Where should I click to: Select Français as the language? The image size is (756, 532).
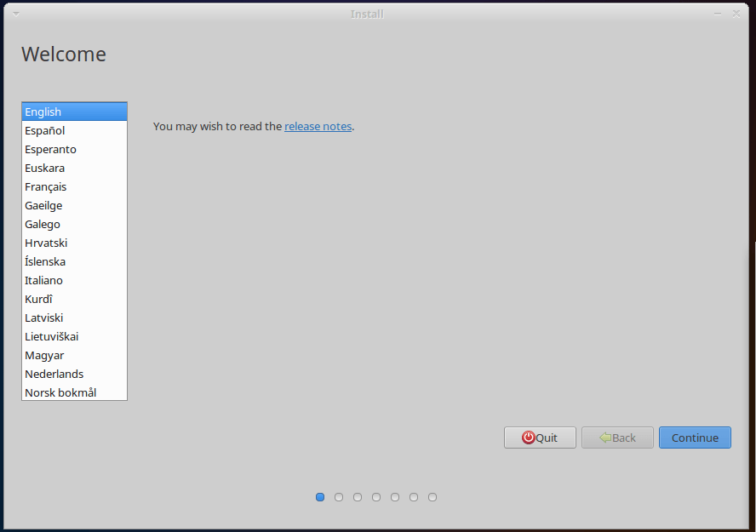pos(74,187)
